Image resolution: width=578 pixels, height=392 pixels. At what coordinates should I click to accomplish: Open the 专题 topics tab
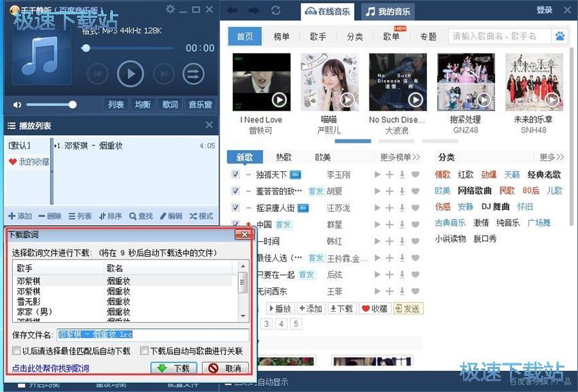428,37
